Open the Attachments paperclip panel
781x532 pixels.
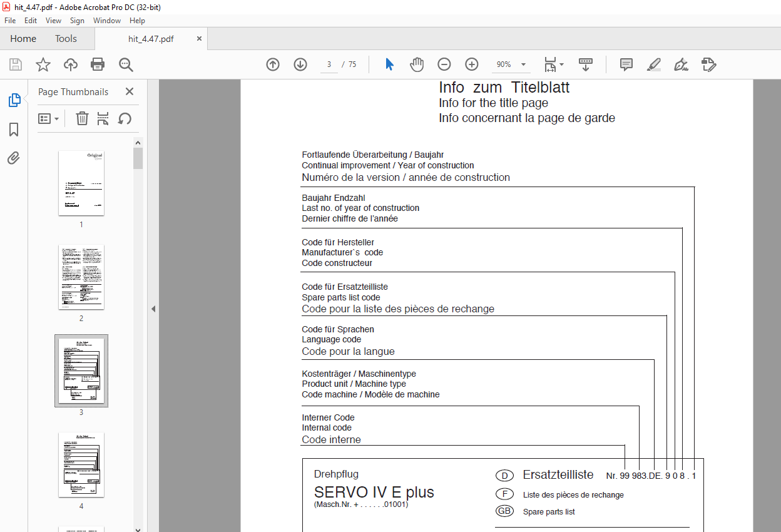tap(14, 158)
